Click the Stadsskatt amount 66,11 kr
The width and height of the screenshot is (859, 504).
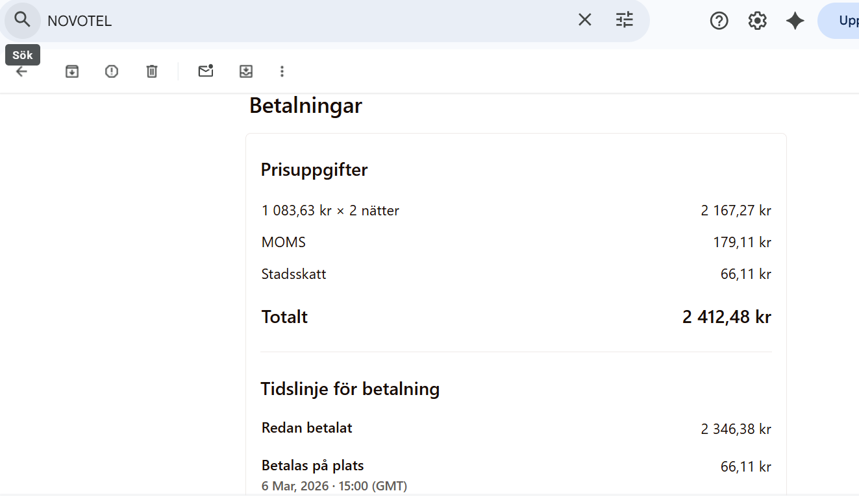(746, 274)
